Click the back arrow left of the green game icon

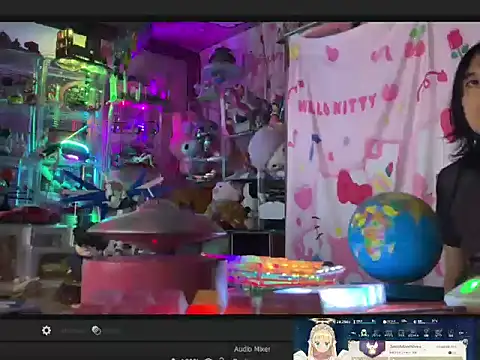[353, 333]
